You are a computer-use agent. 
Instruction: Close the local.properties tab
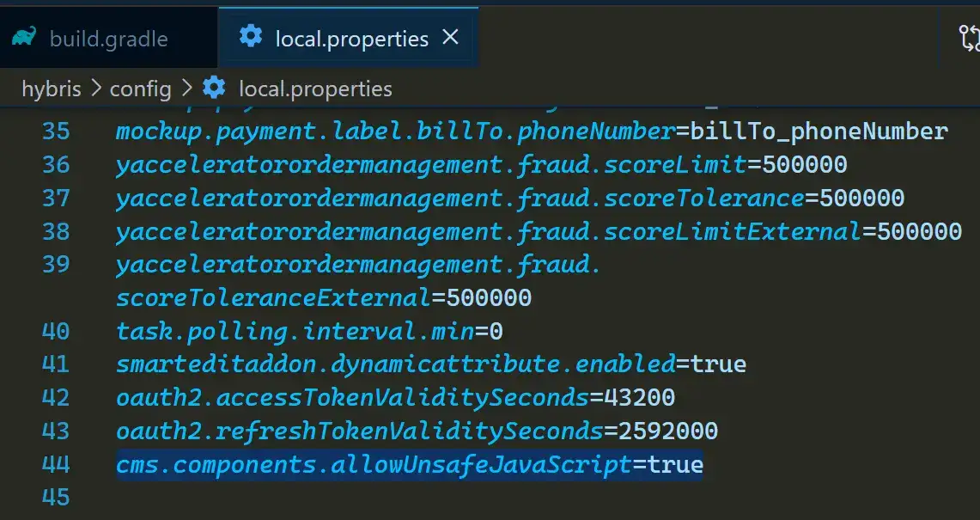point(450,38)
